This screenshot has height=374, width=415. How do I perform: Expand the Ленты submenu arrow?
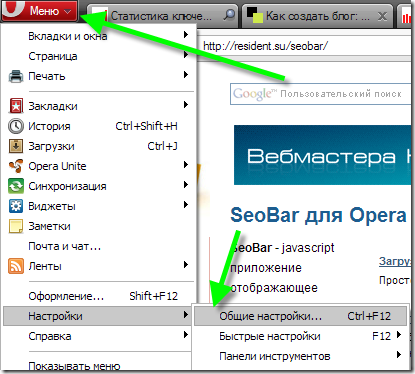point(186,265)
